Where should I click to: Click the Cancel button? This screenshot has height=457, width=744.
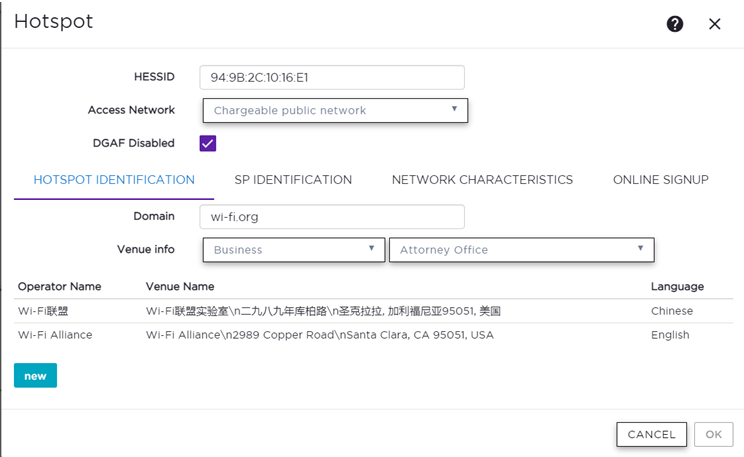coord(652,434)
